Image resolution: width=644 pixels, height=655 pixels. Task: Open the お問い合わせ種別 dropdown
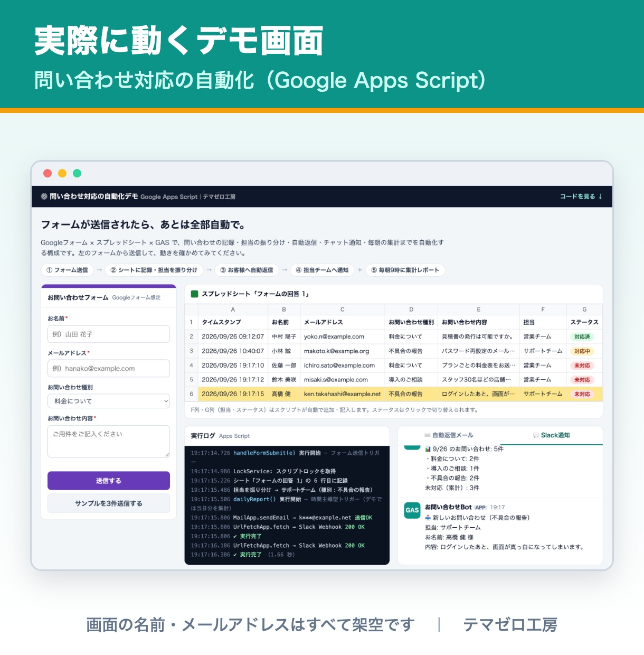[109, 401]
